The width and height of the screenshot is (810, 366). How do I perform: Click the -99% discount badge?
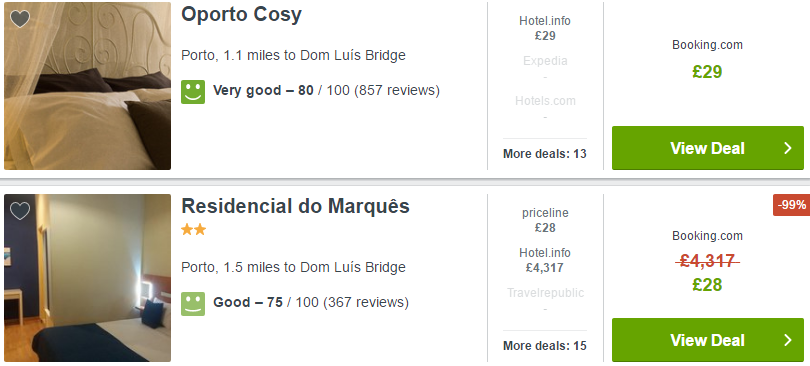coord(791,205)
